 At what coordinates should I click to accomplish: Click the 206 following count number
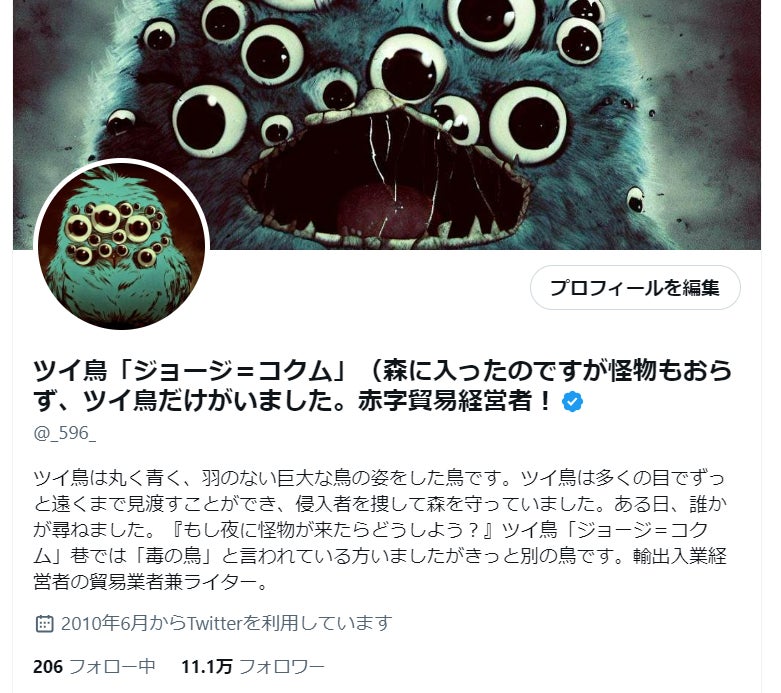[x=48, y=666]
